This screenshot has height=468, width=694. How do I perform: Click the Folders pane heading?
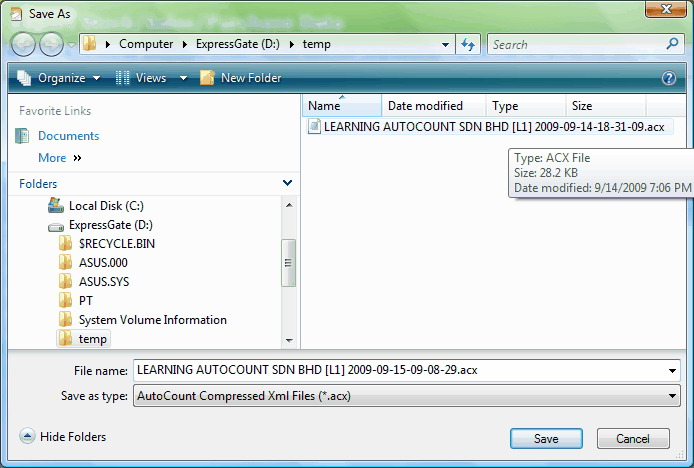tap(38, 183)
